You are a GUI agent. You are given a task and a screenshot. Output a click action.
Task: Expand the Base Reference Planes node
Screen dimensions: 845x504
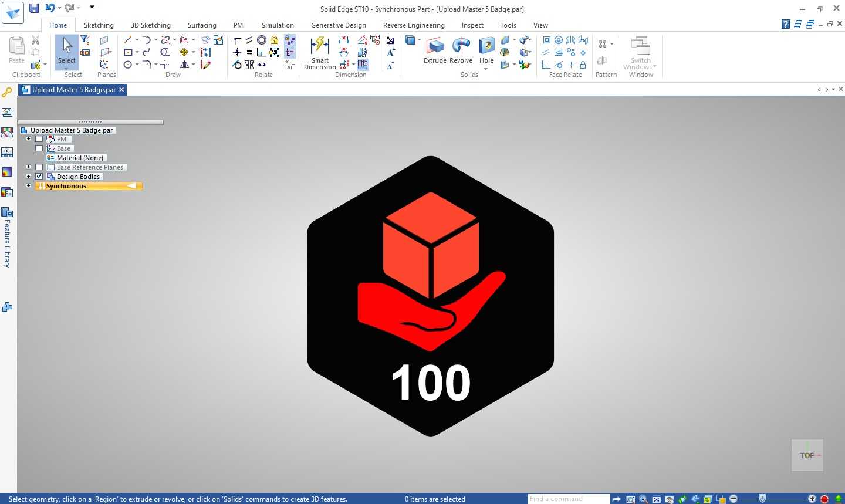click(x=28, y=167)
